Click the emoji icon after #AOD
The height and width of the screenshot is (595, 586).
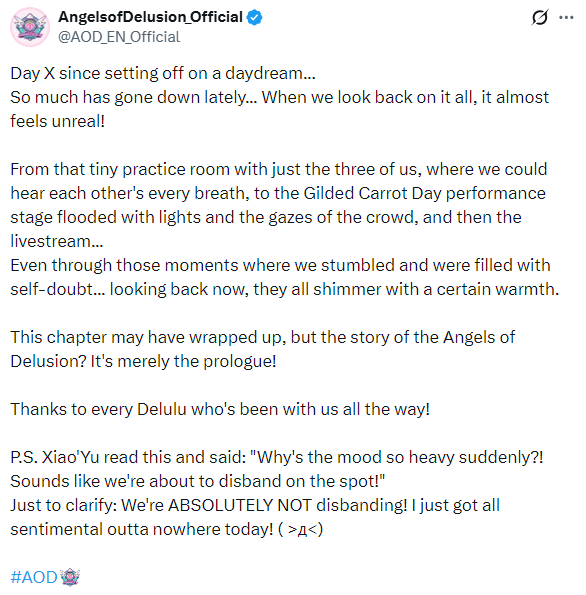(70, 577)
